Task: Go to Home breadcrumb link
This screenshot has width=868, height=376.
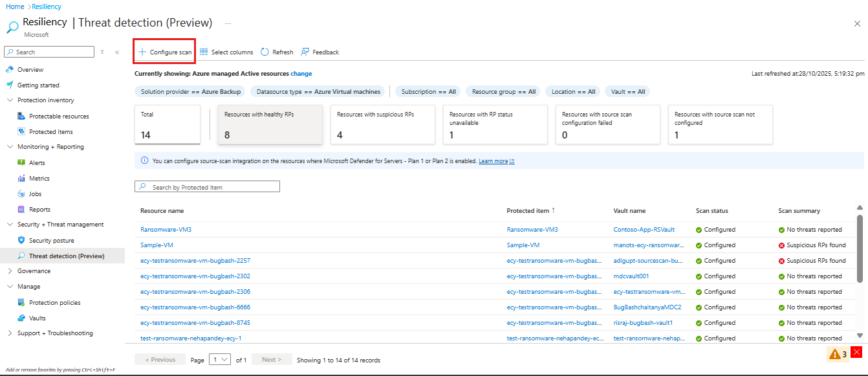Action: pos(15,6)
